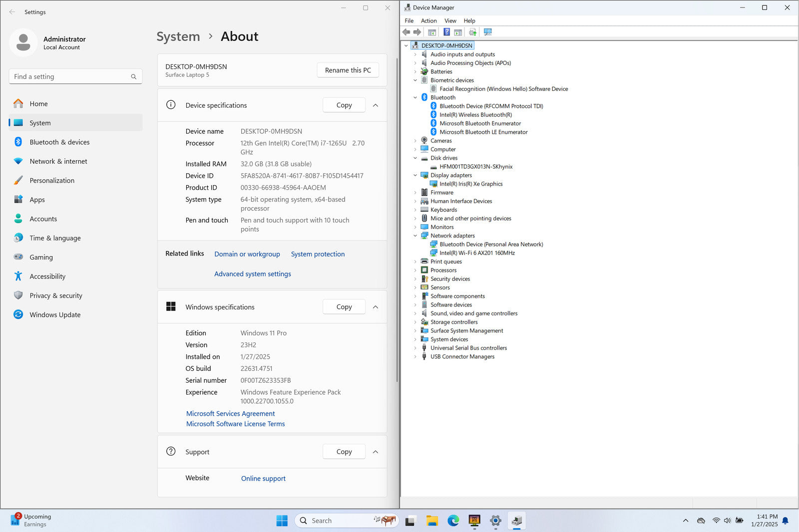This screenshot has width=799, height=532.
Task: Open Time & language settings
Action: [x=75, y=238]
